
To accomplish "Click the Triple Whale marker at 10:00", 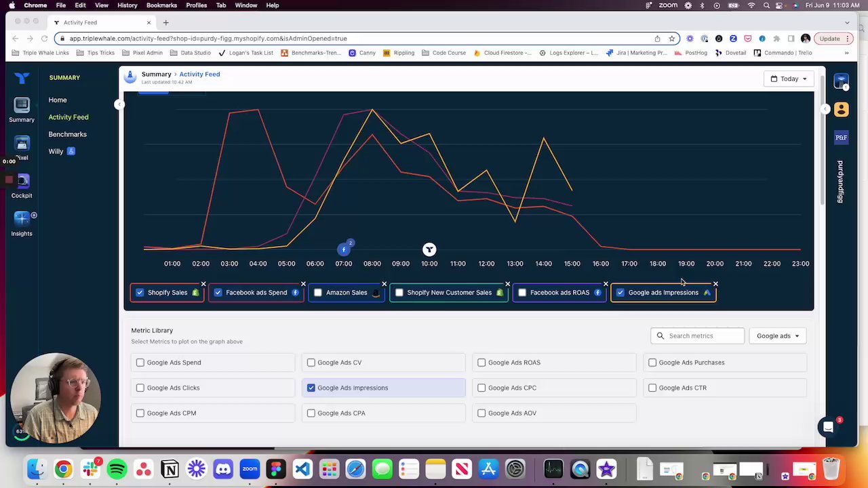I will click(x=429, y=249).
